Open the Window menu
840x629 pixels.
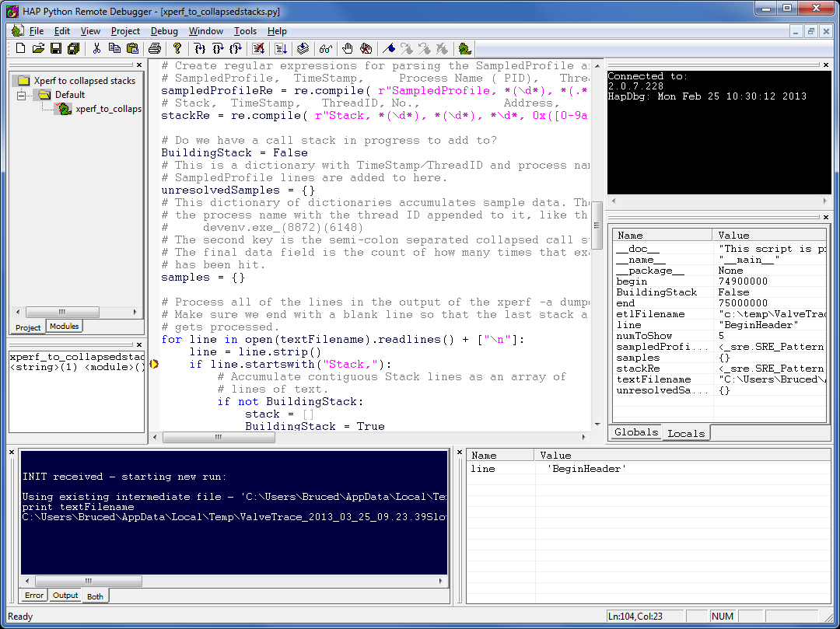205,31
